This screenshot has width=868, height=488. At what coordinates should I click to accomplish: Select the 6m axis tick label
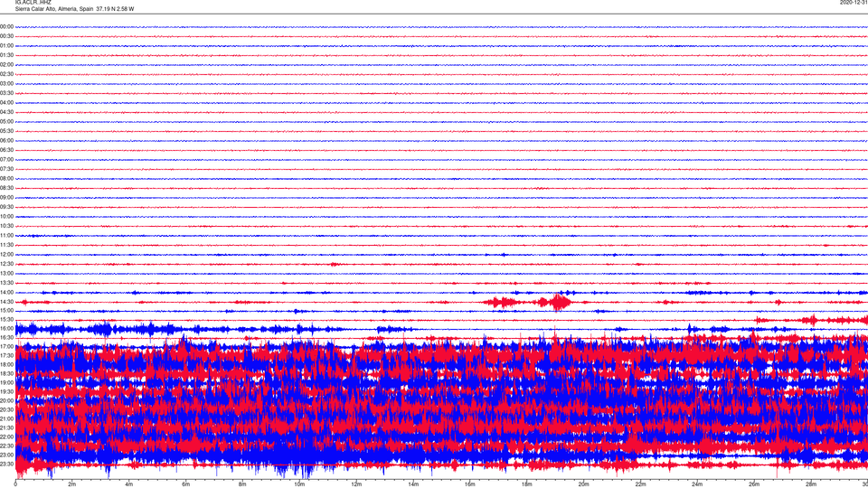(185, 484)
